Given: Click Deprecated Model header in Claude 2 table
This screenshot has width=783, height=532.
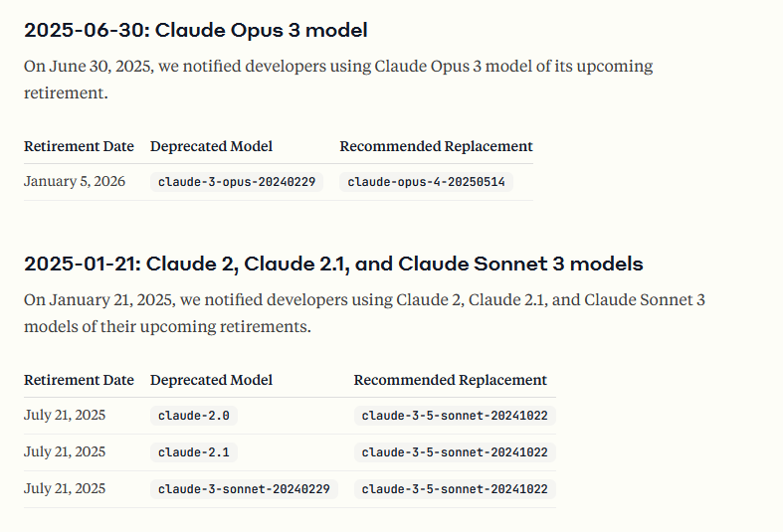Looking at the screenshot, I should click(x=211, y=380).
